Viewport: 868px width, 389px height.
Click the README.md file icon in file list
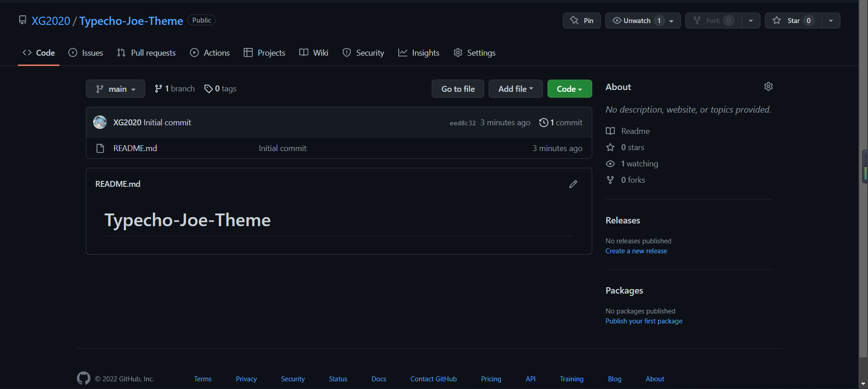tap(100, 148)
